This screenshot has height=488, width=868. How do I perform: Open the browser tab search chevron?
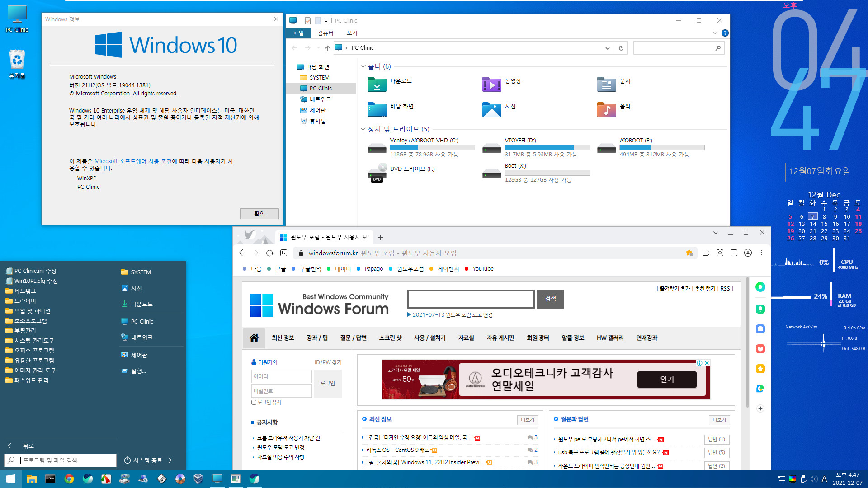pos(715,233)
